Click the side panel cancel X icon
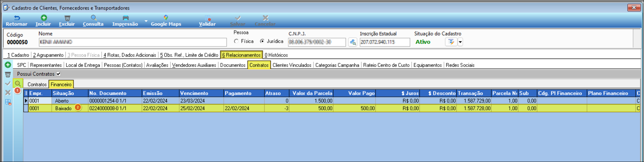Viewport: 644px width, 162px height. tap(8, 92)
